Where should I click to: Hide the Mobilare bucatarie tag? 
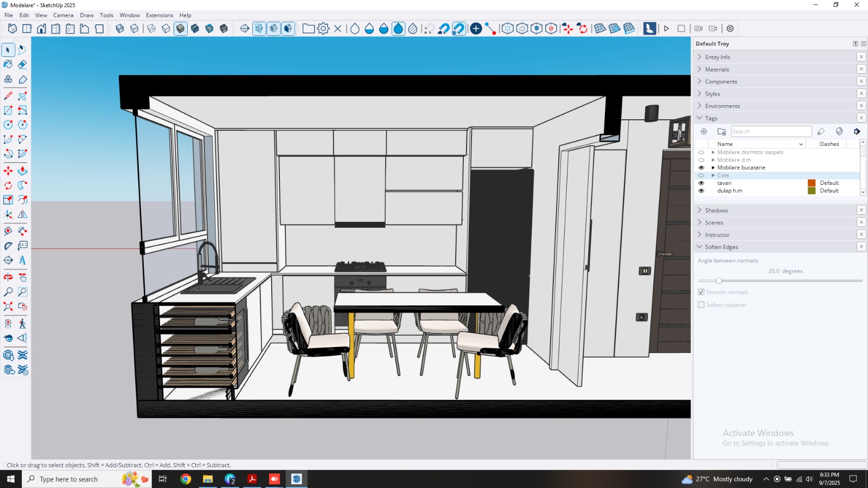click(701, 168)
